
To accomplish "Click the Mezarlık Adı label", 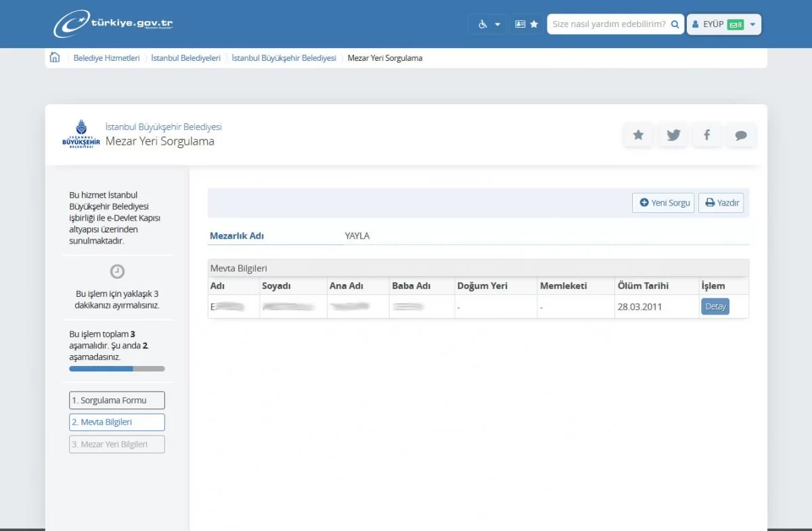I will click(237, 236).
